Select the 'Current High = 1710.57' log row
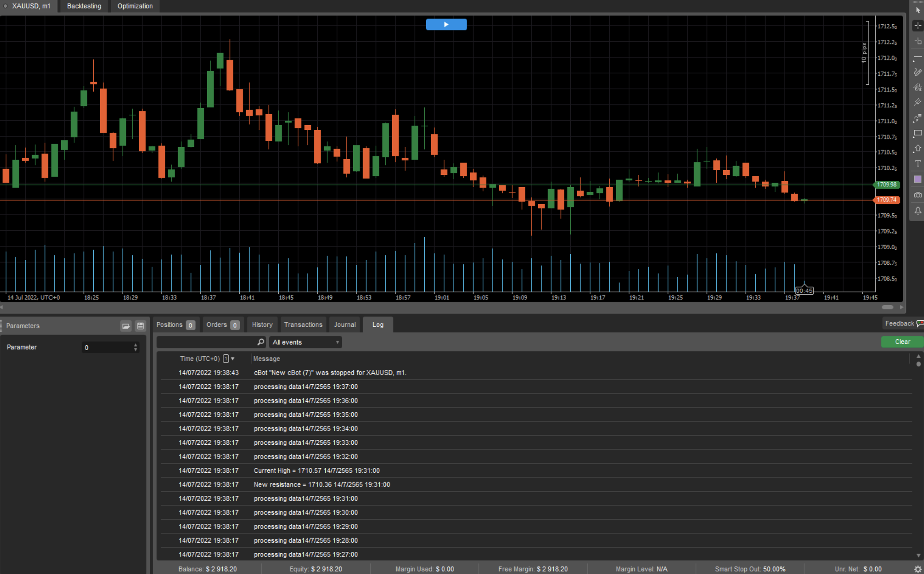The image size is (924, 574). click(536, 471)
